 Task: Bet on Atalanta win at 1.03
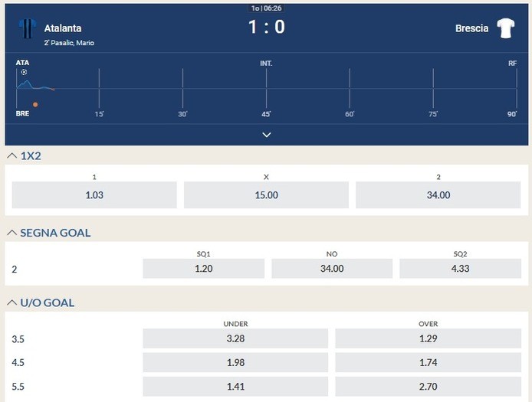94,195
